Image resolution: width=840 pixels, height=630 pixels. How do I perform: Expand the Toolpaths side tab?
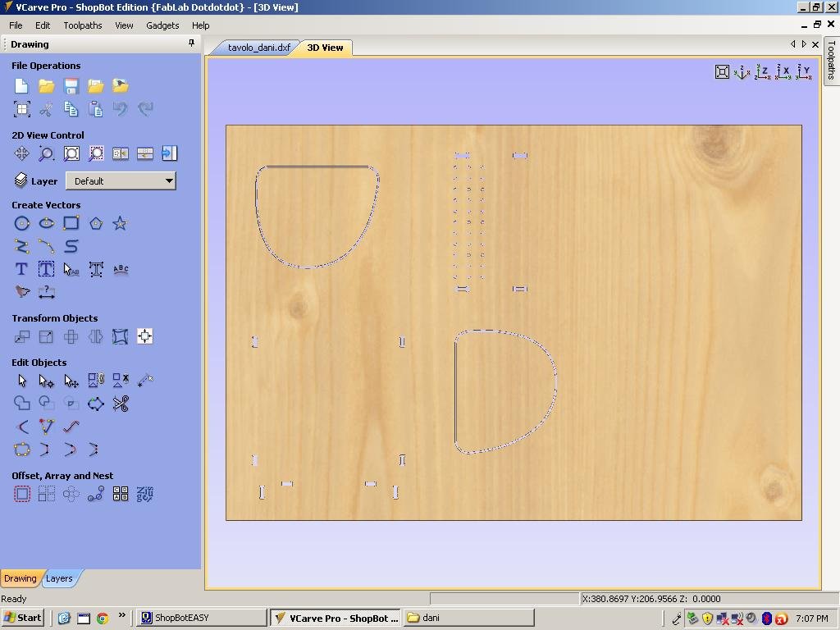point(831,59)
